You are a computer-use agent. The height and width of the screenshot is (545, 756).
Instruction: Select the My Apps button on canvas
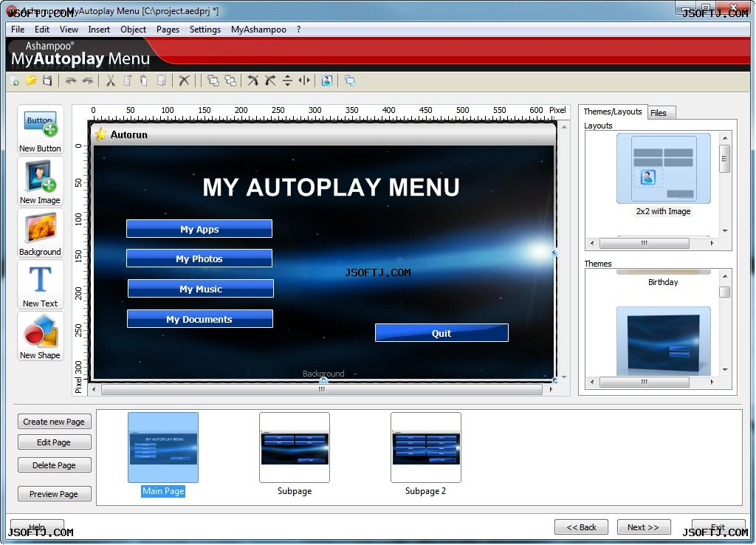tap(199, 229)
